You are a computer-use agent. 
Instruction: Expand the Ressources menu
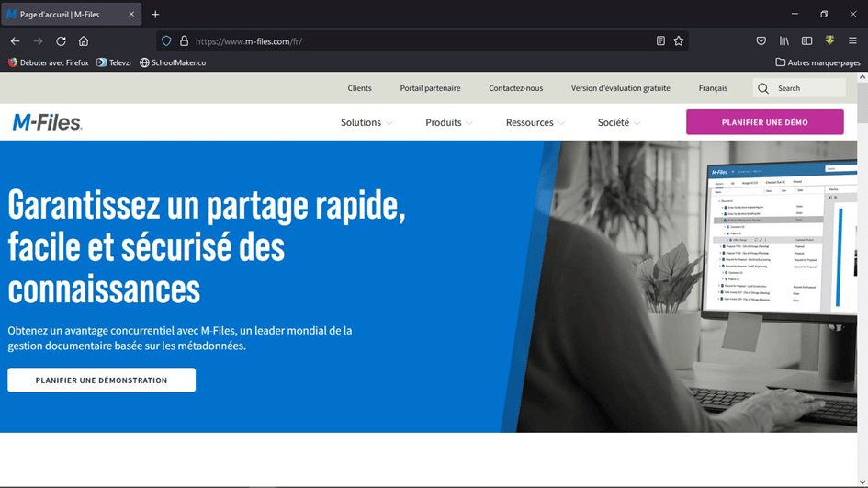click(x=535, y=122)
